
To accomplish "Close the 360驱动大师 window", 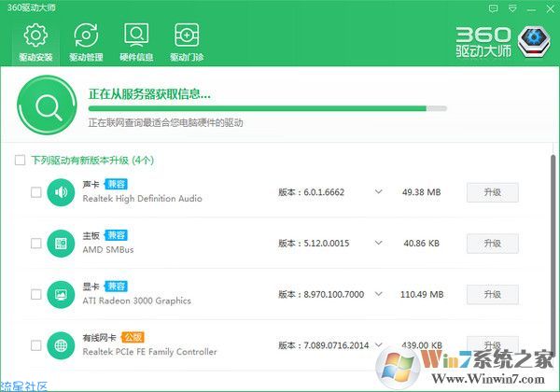I will (551, 9).
